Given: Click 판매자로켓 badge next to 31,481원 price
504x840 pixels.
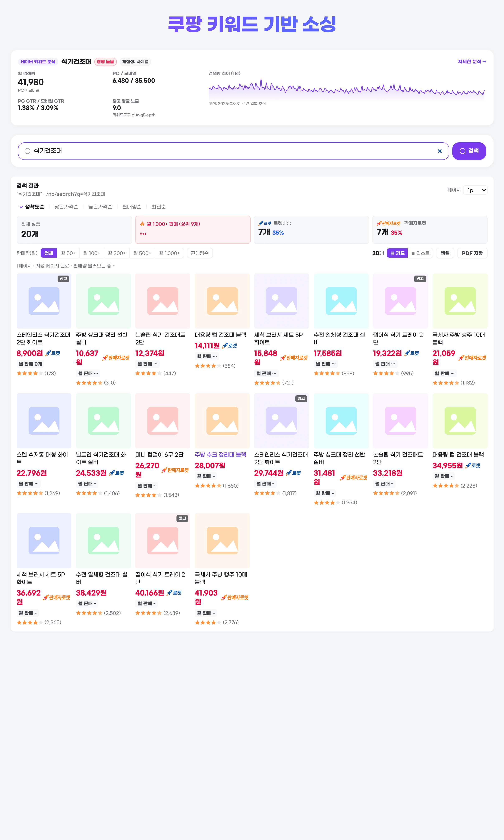Looking at the screenshot, I should click(354, 478).
